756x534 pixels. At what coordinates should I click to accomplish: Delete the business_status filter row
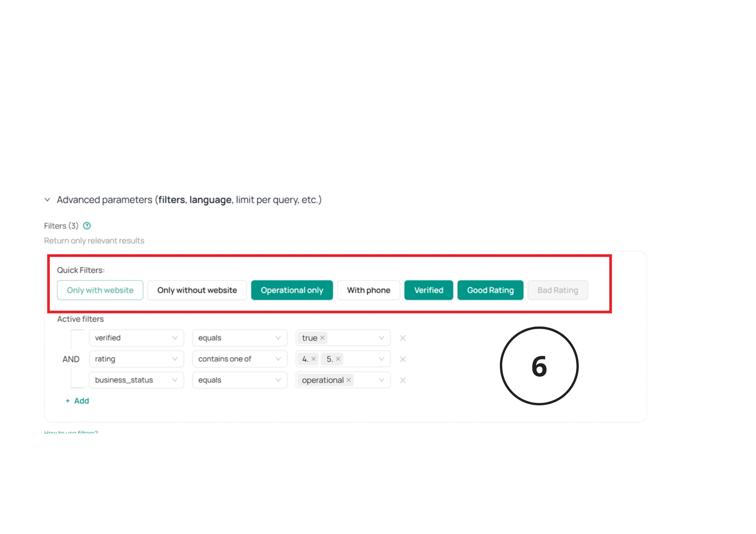pos(403,380)
